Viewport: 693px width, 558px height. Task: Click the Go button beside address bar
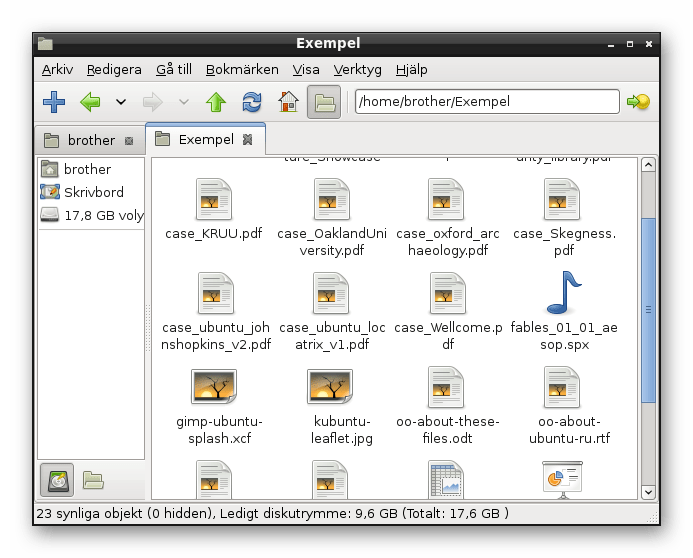tap(637, 101)
